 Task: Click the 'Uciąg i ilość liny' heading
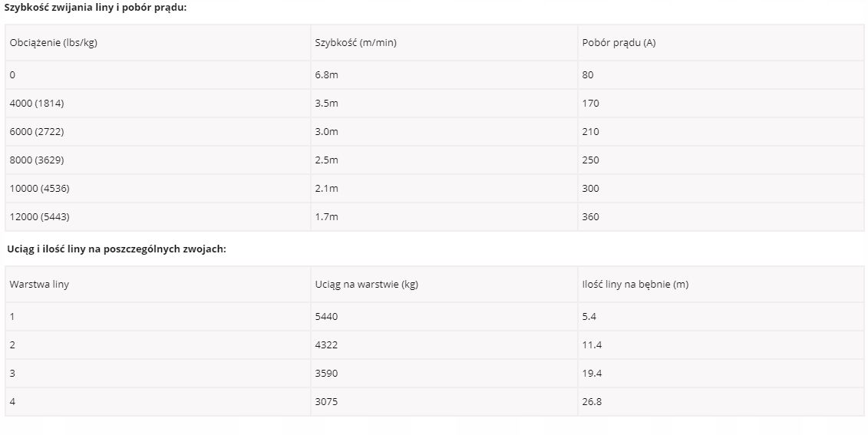click(x=116, y=249)
